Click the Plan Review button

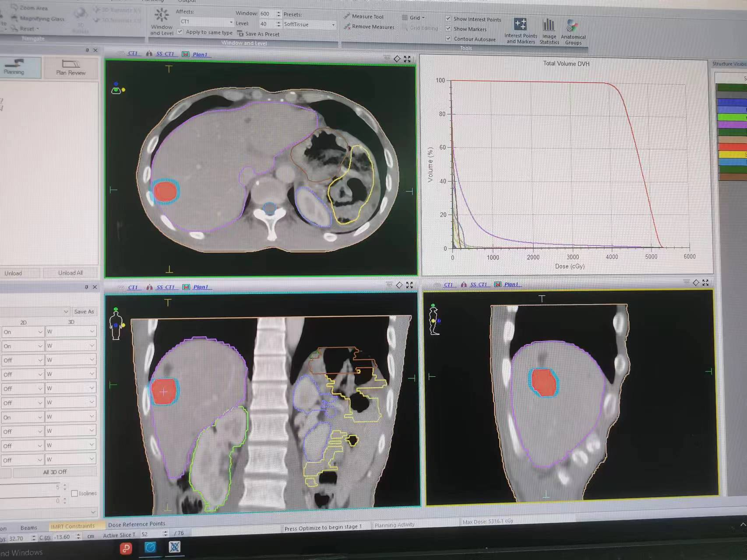click(70, 68)
